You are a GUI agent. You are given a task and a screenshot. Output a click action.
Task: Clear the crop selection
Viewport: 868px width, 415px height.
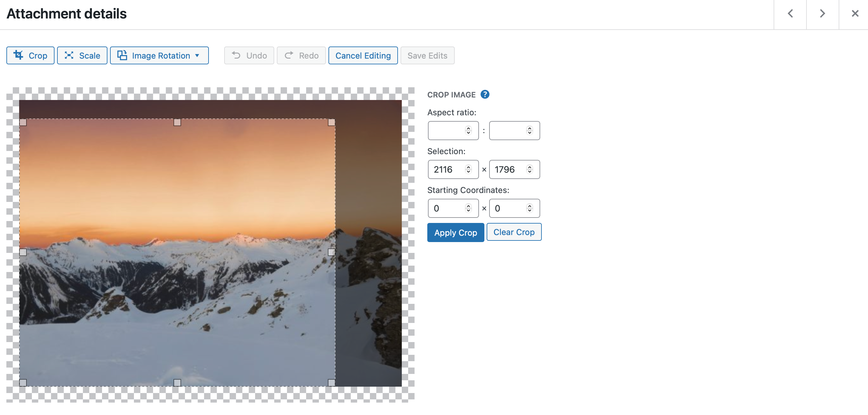point(514,232)
